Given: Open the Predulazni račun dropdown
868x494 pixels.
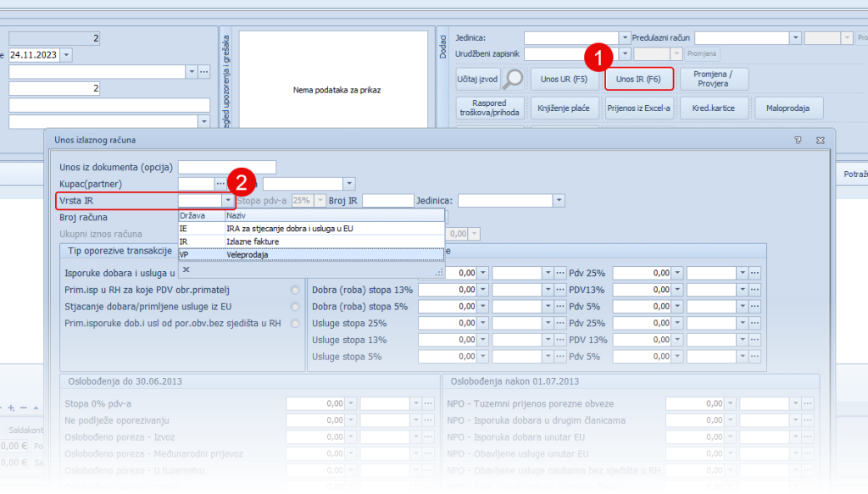Looking at the screenshot, I should pyautogui.click(x=794, y=38).
